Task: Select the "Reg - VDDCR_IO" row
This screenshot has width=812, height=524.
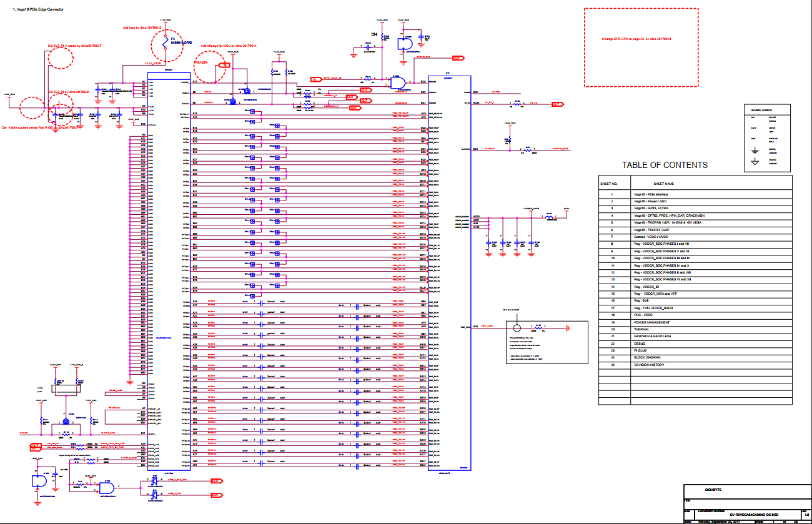Action: (695, 287)
